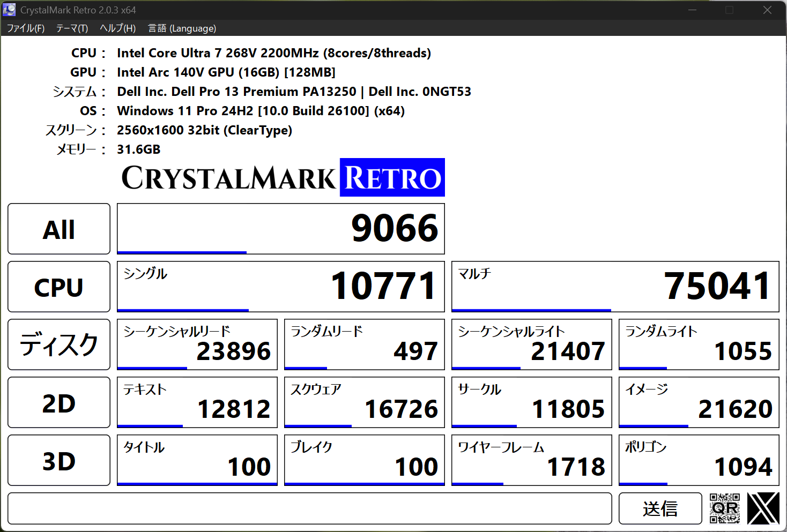Image resolution: width=787 pixels, height=532 pixels.
Task: Select the マルチ CPU score tile
Action: (x=615, y=287)
